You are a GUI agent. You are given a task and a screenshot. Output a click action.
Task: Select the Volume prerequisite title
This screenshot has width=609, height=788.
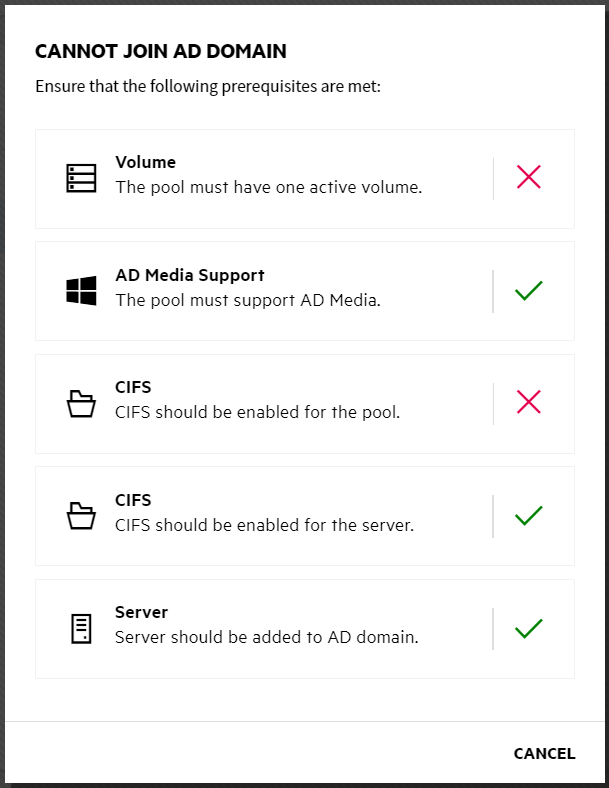click(145, 162)
